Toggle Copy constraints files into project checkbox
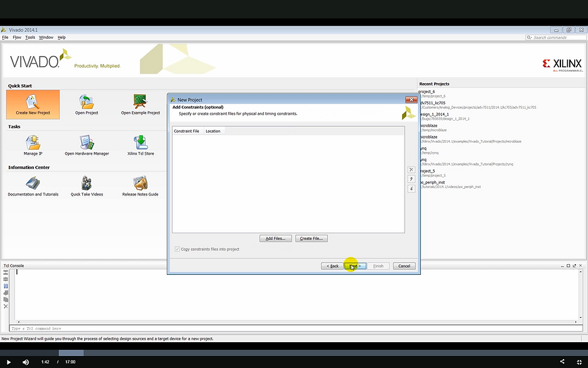This screenshot has width=588, height=368. tap(177, 249)
